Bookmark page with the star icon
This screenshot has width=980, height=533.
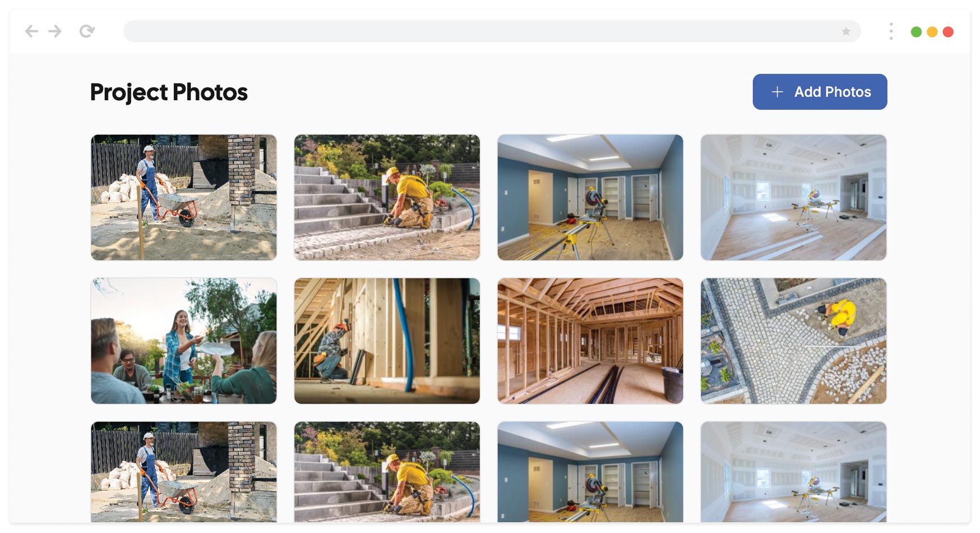[846, 32]
